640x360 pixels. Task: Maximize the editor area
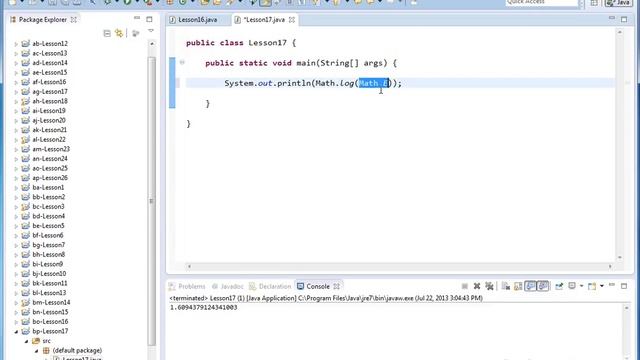tap(624, 19)
